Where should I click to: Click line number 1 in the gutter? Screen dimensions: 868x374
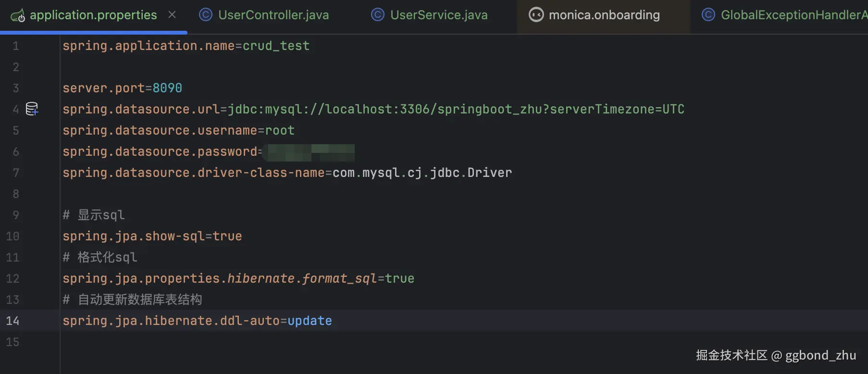(16, 46)
